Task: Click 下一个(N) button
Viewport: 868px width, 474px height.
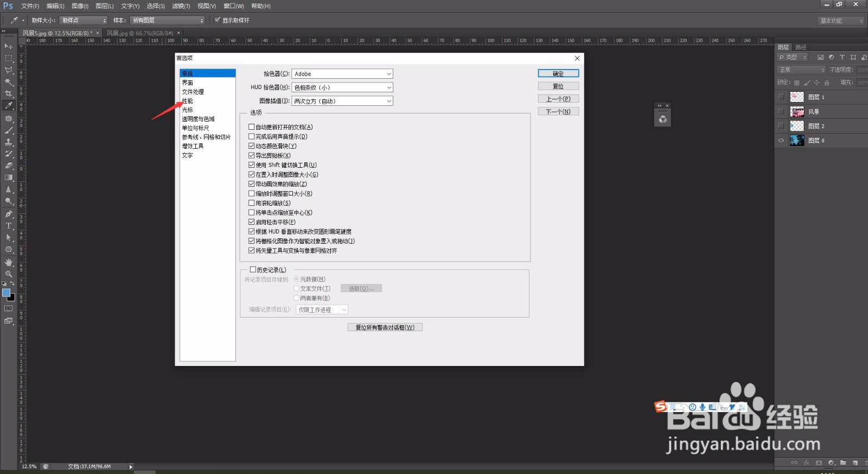Action: [x=558, y=111]
